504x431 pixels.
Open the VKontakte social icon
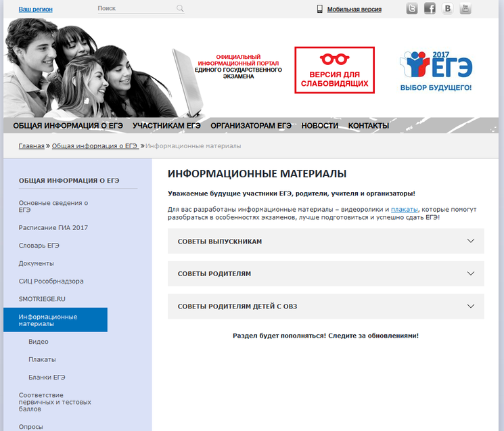[x=447, y=9]
